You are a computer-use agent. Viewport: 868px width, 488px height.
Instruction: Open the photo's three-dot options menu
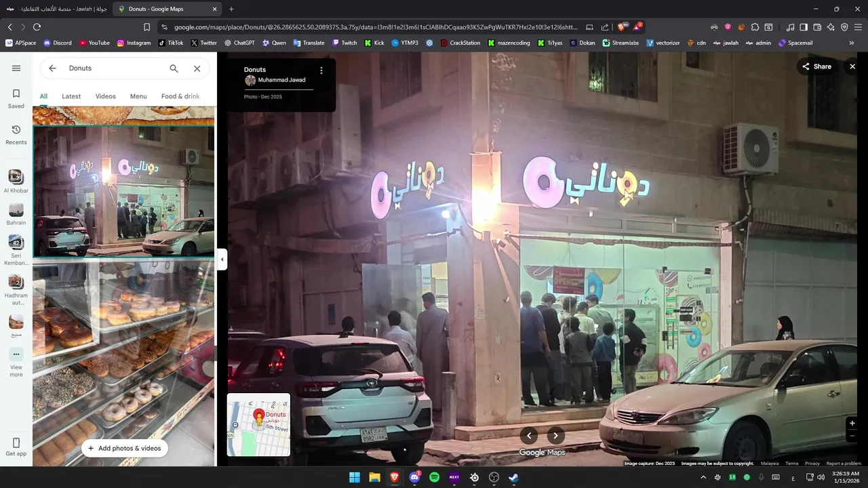coord(321,70)
